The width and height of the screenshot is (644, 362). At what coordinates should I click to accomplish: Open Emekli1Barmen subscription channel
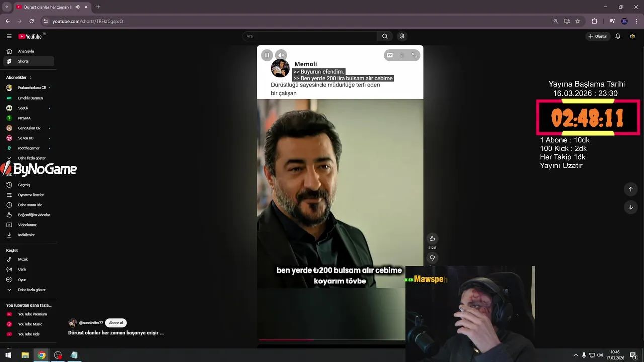[29, 98]
